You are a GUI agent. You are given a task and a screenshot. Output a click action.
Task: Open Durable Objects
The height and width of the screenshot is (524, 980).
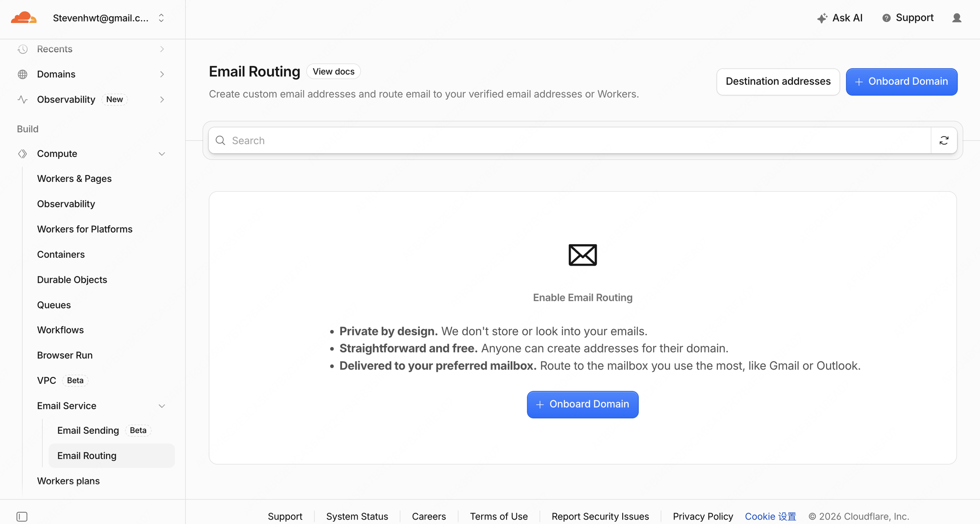72,280
